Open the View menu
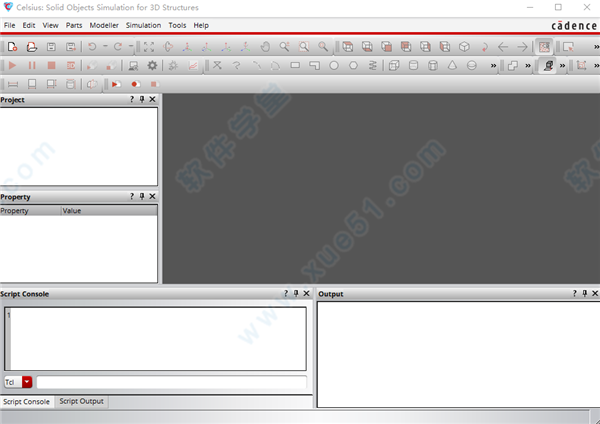 click(x=51, y=25)
